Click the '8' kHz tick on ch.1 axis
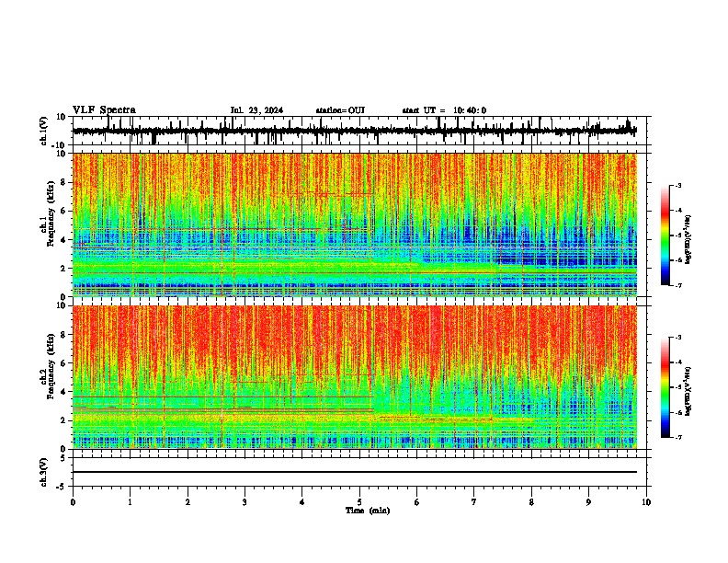The image size is (728, 563). coord(63,182)
